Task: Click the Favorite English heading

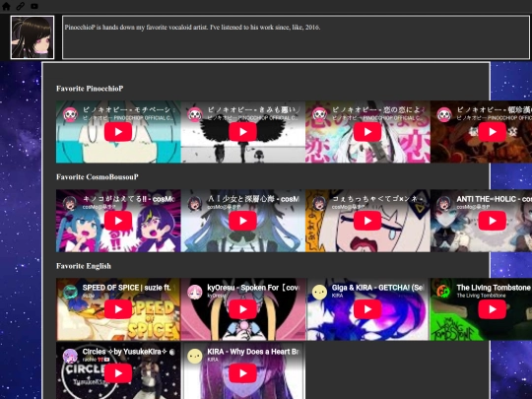Action: point(84,266)
